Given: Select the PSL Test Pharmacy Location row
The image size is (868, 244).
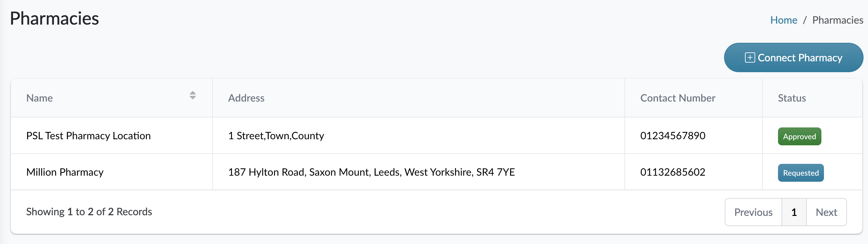Looking at the screenshot, I should [x=88, y=136].
